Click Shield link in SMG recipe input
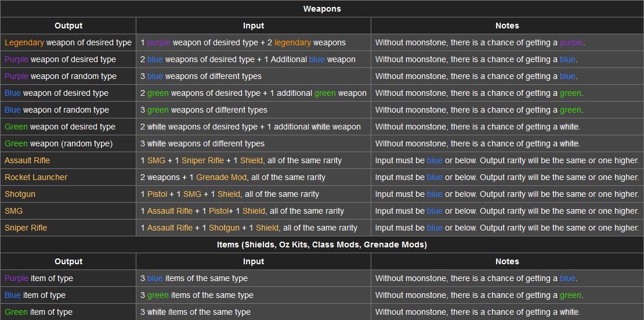 click(x=254, y=211)
